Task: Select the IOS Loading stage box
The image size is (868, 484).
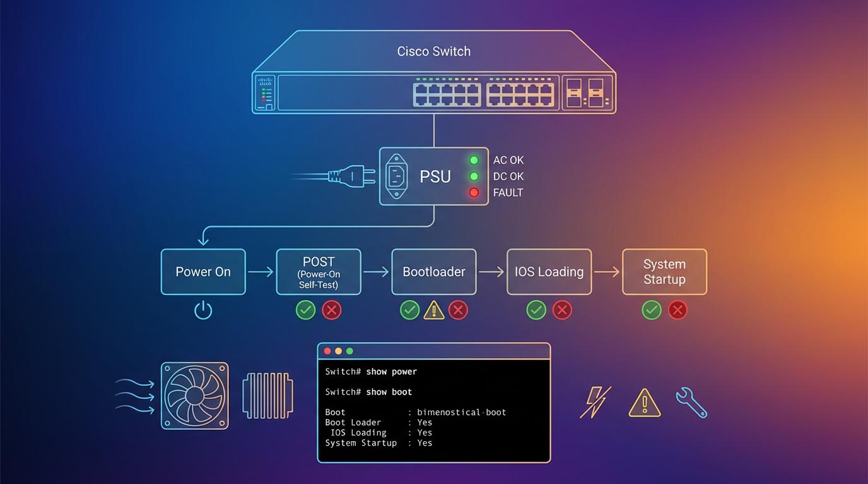Action: pyautogui.click(x=549, y=272)
